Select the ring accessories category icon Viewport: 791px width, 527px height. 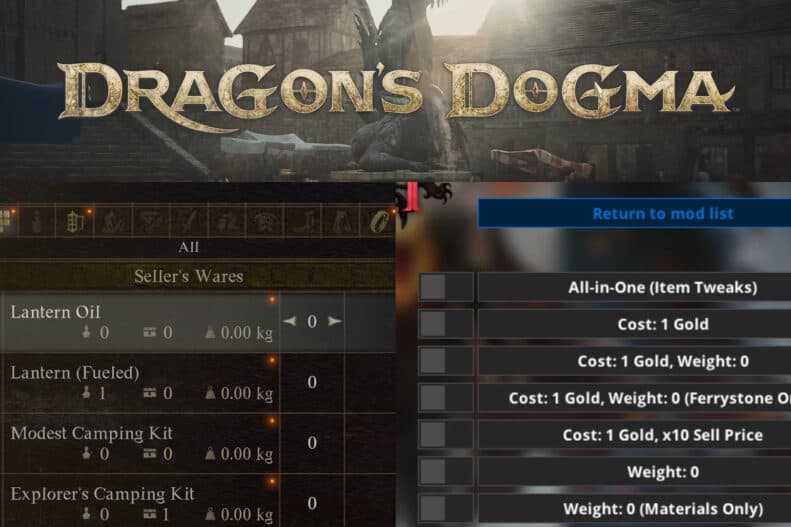pyautogui.click(x=378, y=221)
